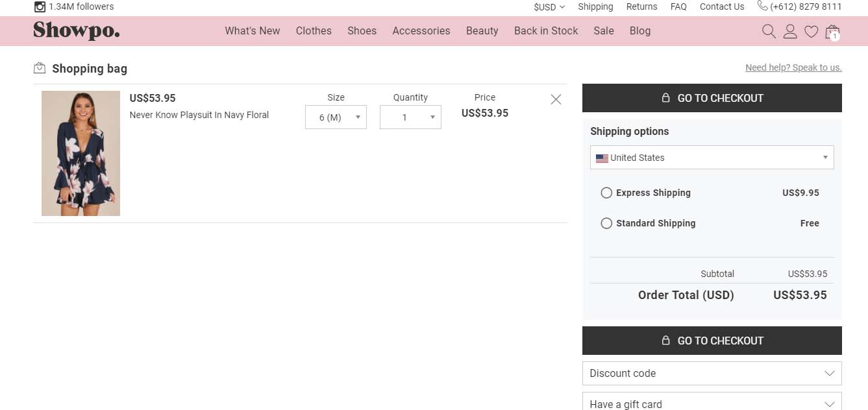Remove the Never Know Playsuit item
This screenshot has height=410, width=868.
[556, 99]
